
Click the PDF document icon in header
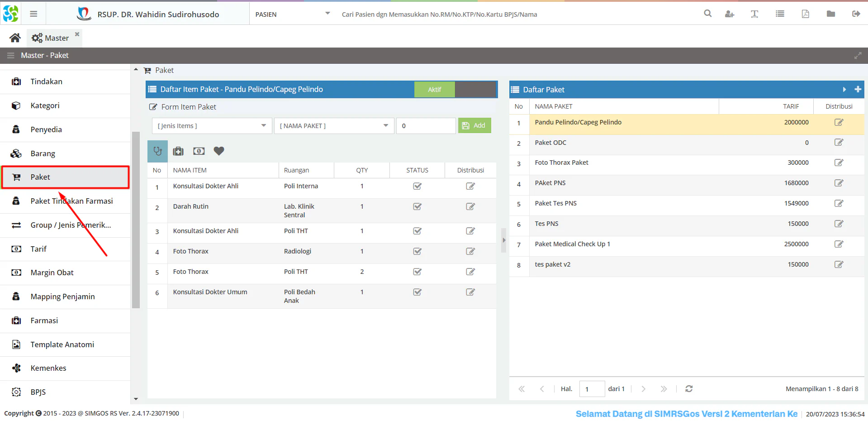[806, 14]
